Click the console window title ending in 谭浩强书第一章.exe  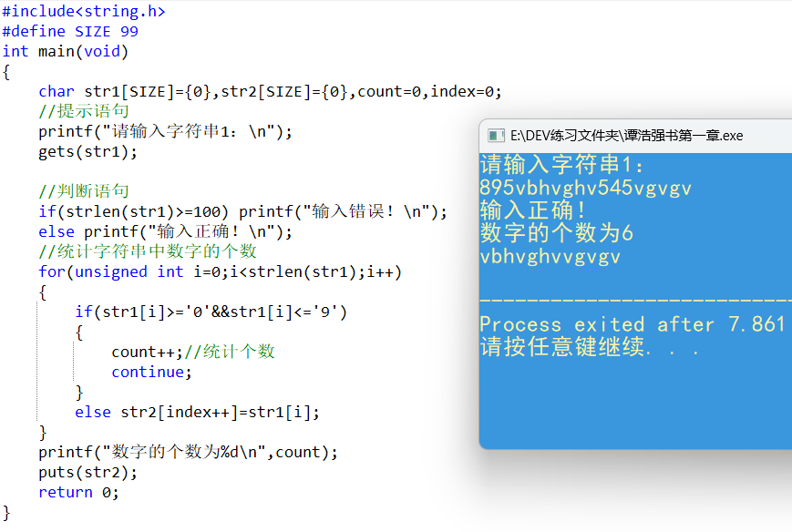click(x=626, y=135)
